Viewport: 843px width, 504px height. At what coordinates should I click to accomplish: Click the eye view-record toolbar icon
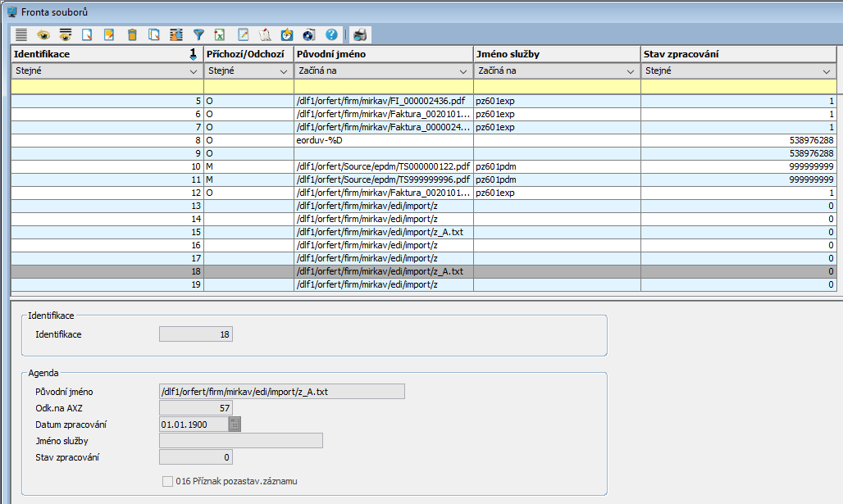(43, 34)
